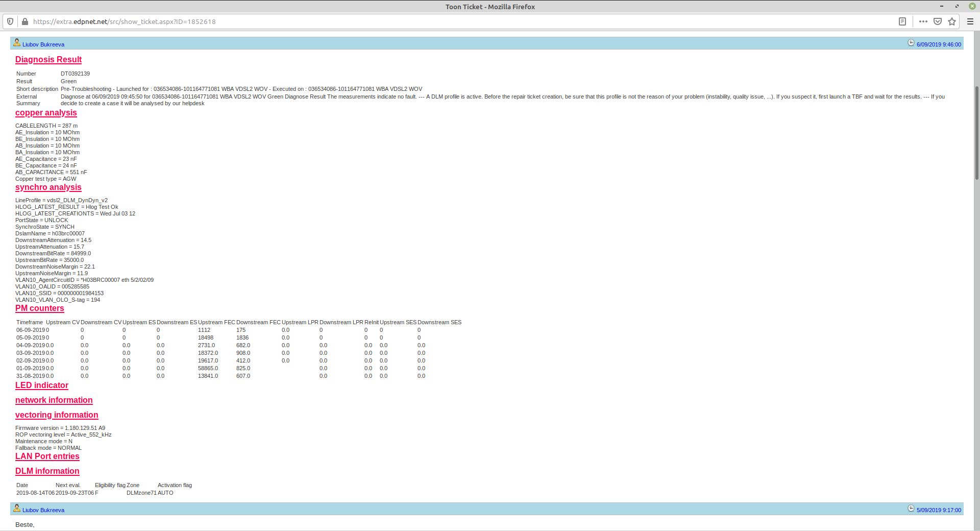This screenshot has height=531, width=980.
Task: Collapse the copper analysis section
Action: (46, 113)
